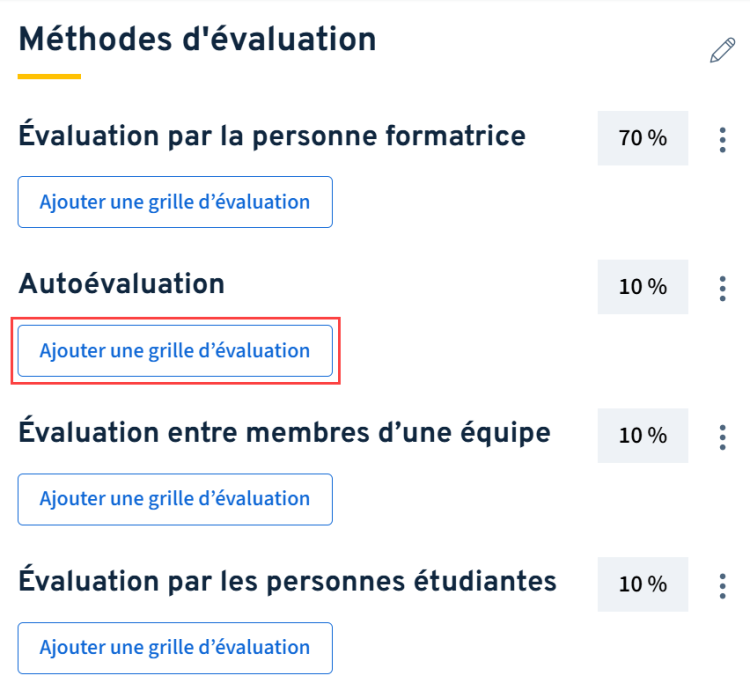Click the Méthodes d'évaluation section title
The width and height of the screenshot is (750, 683).
click(197, 39)
